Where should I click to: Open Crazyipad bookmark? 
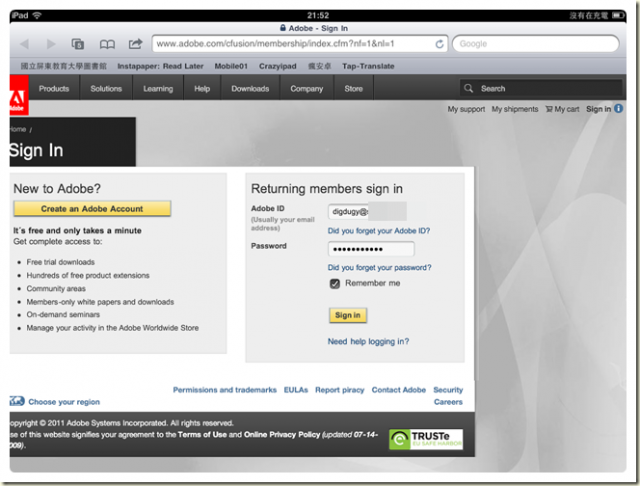(278, 66)
